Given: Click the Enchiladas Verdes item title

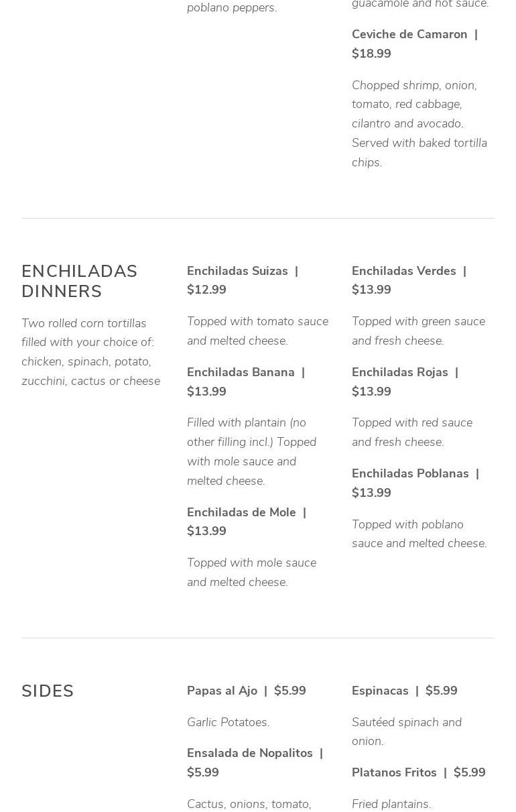Looking at the screenshot, I should pyautogui.click(x=403, y=272).
